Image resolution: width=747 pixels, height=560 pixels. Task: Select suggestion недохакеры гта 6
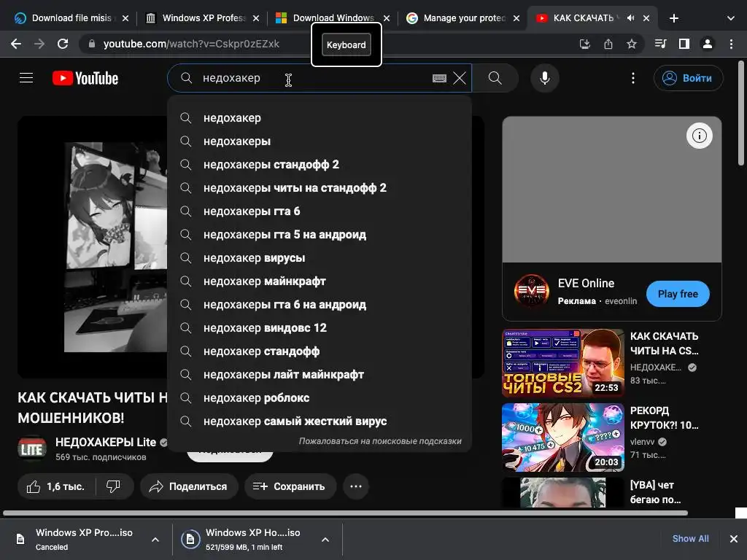click(x=320, y=211)
